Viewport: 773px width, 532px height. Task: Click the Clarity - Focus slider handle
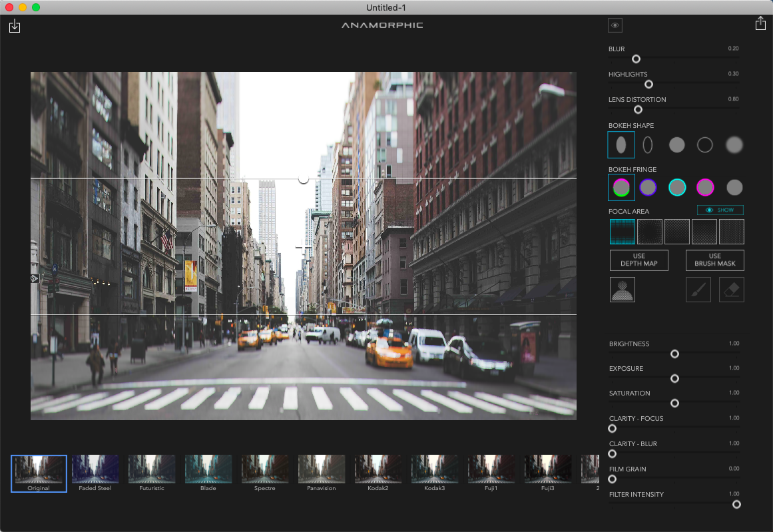(613, 428)
